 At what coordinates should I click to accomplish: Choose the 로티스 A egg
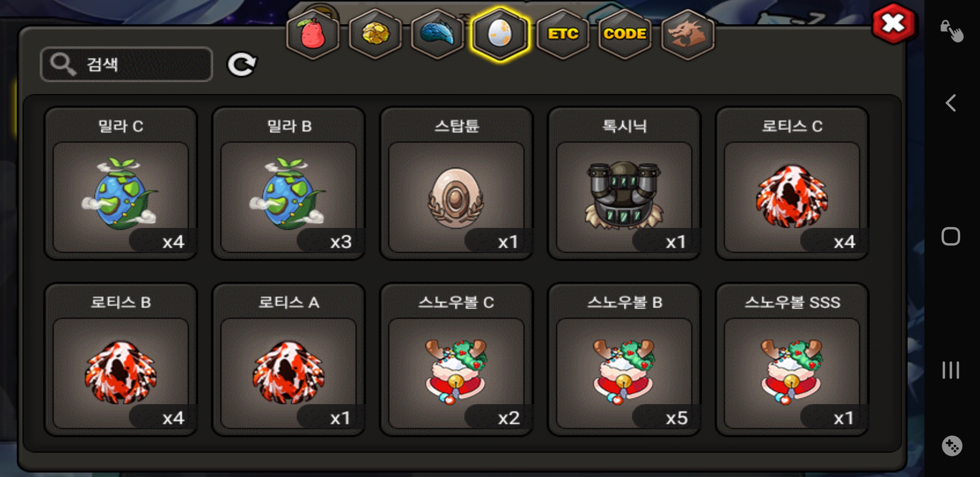pyautogui.click(x=289, y=360)
